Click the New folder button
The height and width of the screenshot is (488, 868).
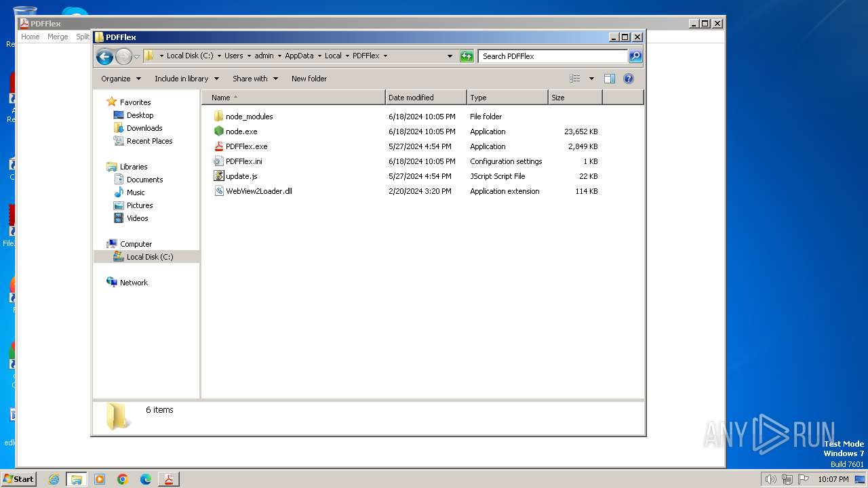(x=309, y=79)
